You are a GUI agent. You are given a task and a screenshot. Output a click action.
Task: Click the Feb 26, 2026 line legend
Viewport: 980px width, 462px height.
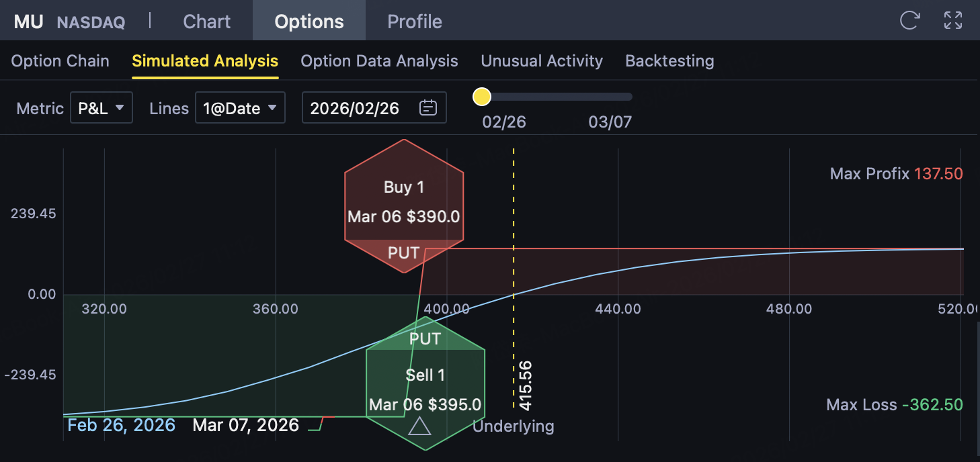(x=122, y=425)
